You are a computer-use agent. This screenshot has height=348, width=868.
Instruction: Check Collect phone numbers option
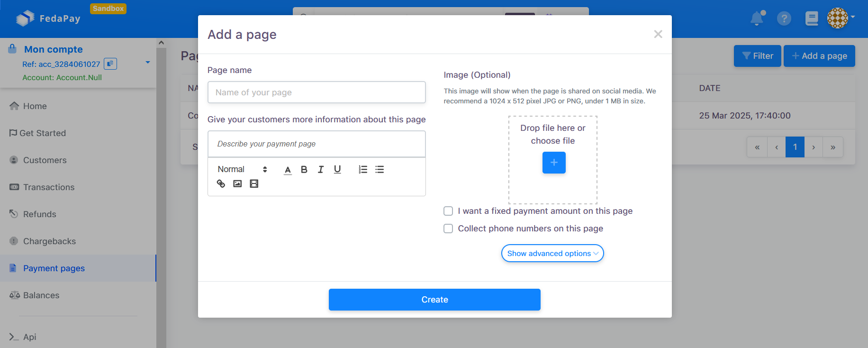448,229
